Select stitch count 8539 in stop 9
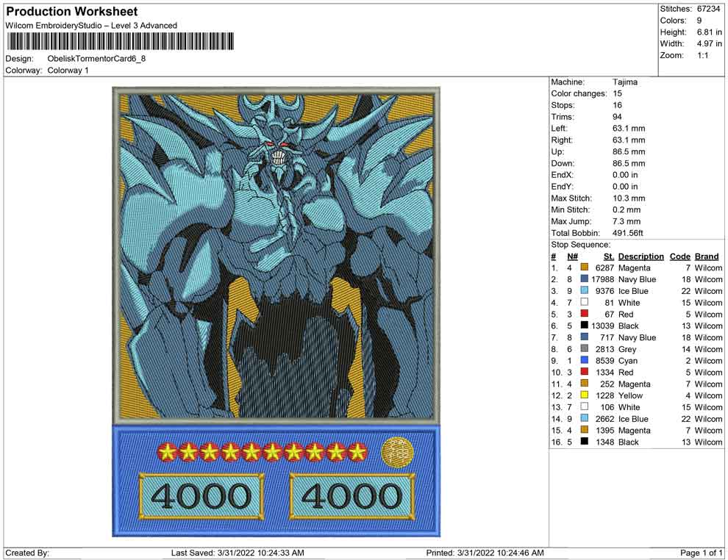 (604, 361)
